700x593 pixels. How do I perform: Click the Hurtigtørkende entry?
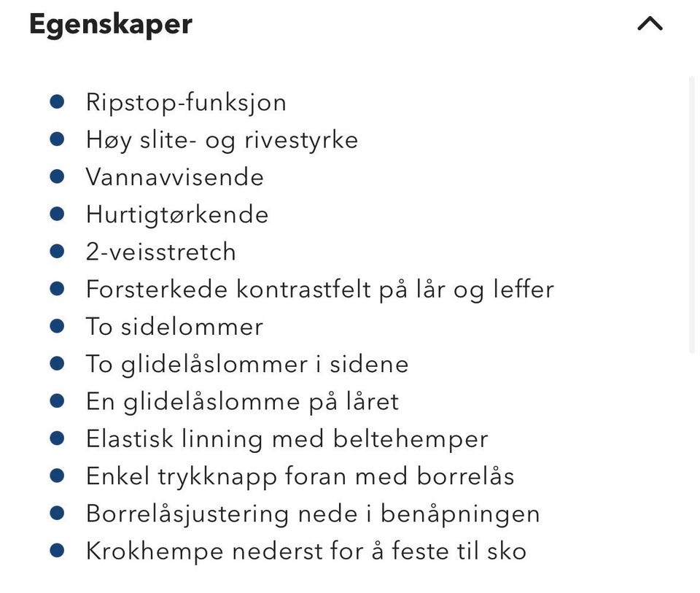[x=177, y=214]
